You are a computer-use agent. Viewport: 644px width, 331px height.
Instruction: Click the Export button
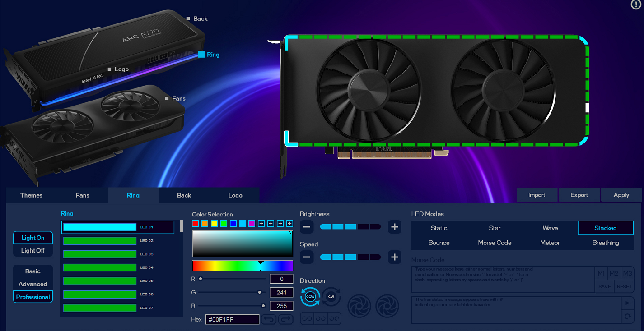(x=579, y=195)
